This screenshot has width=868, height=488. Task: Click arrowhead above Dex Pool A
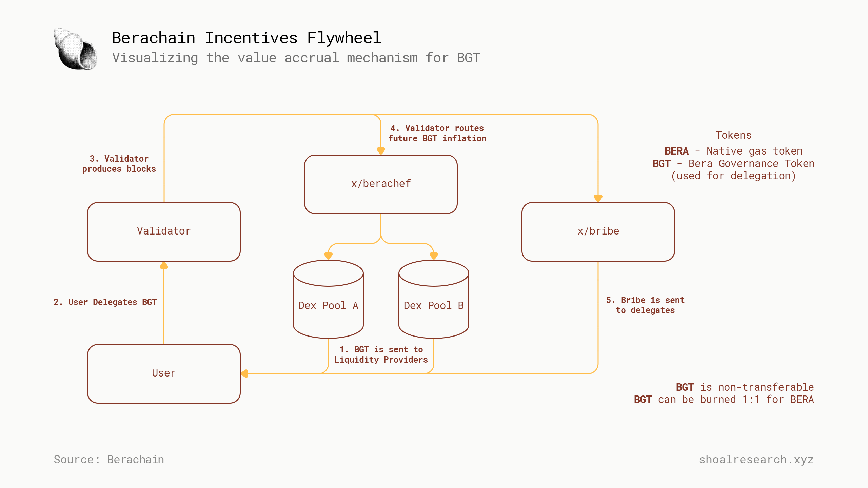tap(328, 256)
